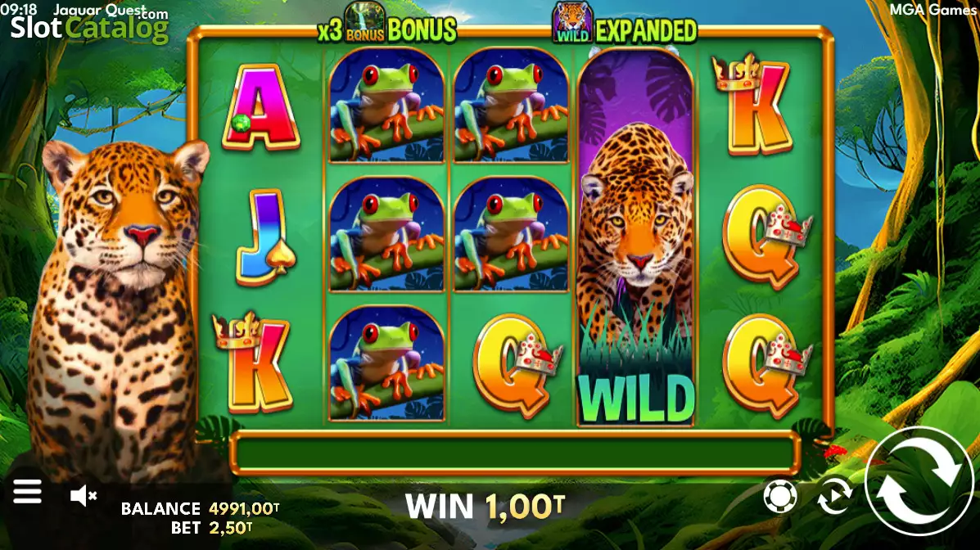Click the pink A symbol
This screenshot has width=980, height=550.
[261, 107]
